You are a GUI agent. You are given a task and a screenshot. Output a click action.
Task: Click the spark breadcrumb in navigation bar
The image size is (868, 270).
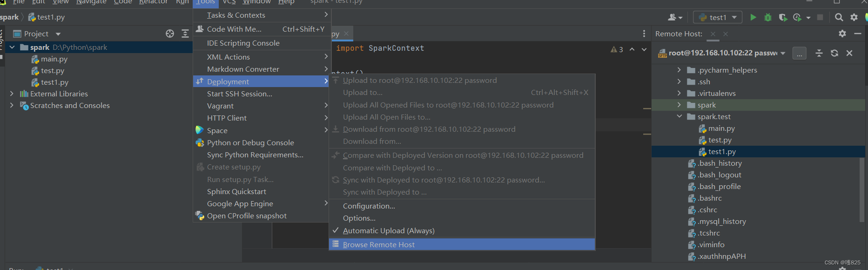9,17
